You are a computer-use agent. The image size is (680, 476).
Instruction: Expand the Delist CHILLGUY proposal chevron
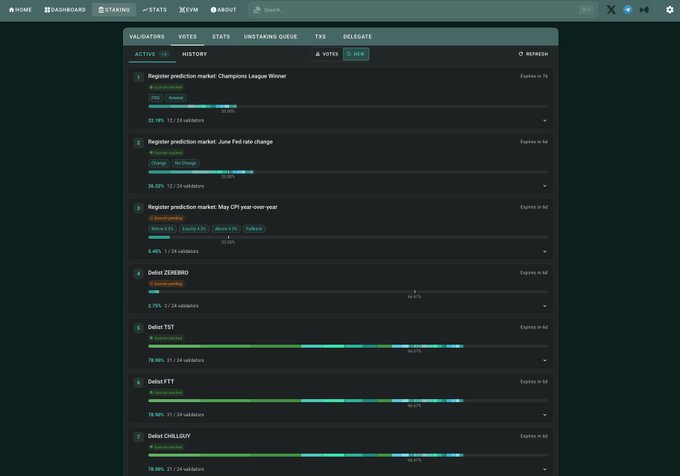[x=545, y=469]
